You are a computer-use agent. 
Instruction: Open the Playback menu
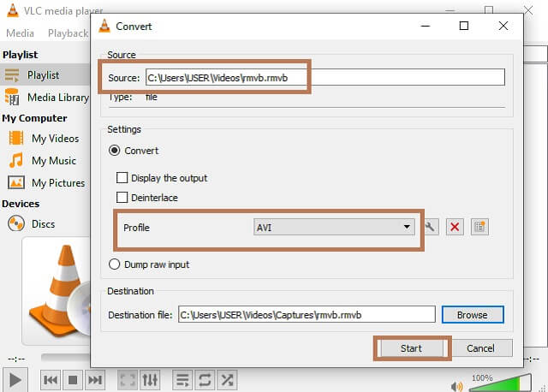coord(68,33)
